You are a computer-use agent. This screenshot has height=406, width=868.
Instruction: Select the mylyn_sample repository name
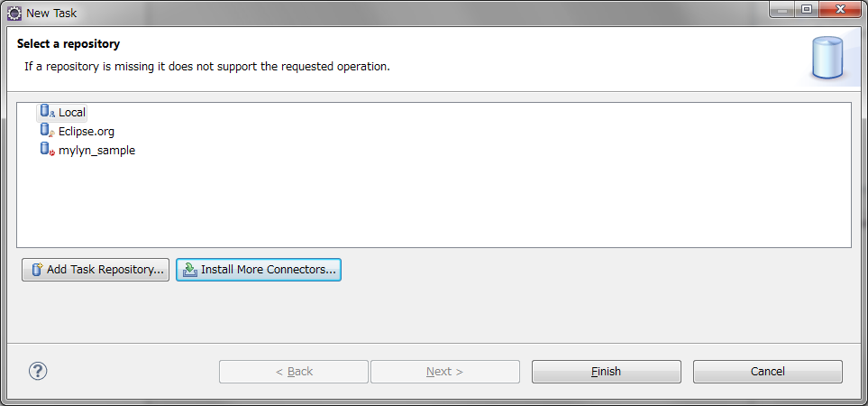(96, 151)
